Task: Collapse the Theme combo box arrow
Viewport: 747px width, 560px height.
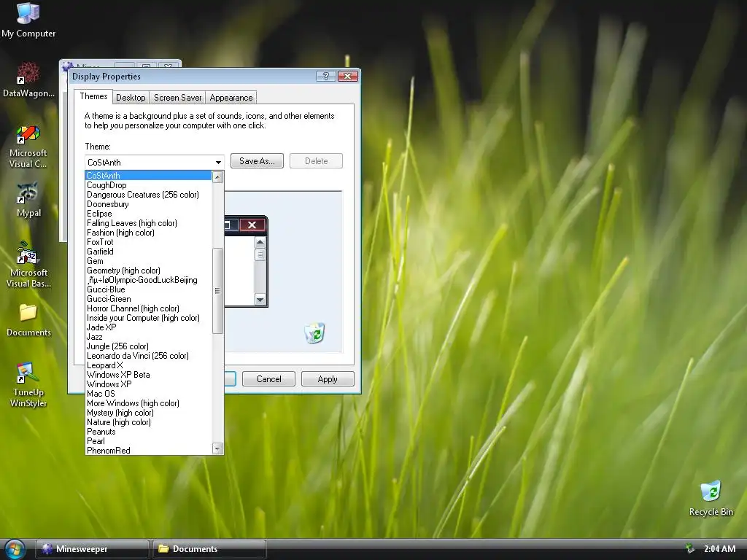Action: pyautogui.click(x=218, y=163)
